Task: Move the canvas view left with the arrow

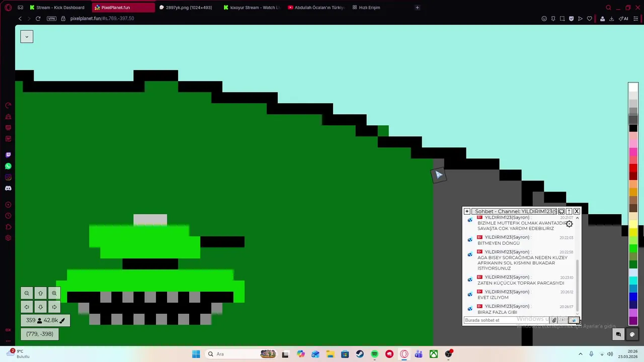Action: pyautogui.click(x=27, y=307)
